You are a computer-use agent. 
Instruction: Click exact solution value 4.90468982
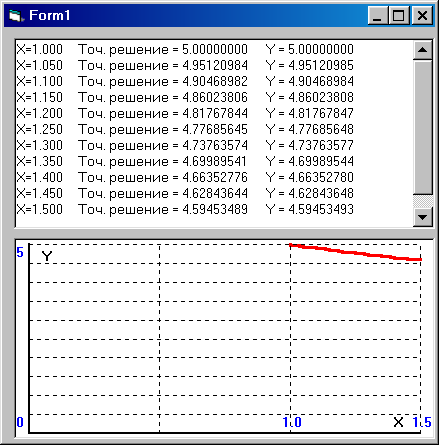(x=215, y=81)
